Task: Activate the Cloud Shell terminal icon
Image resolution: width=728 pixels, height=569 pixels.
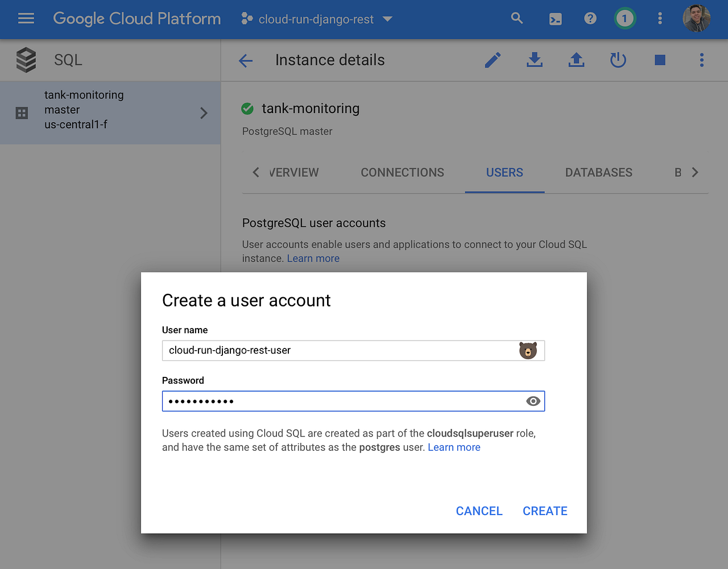Action: [555, 18]
